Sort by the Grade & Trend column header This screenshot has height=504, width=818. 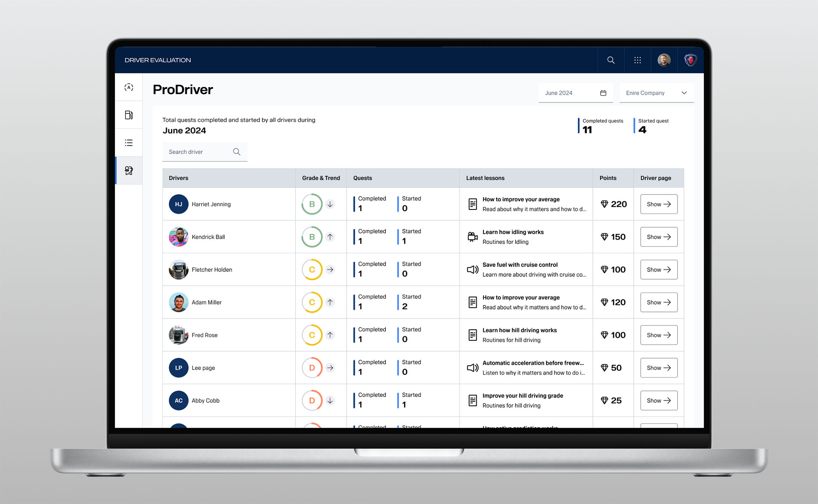click(321, 178)
